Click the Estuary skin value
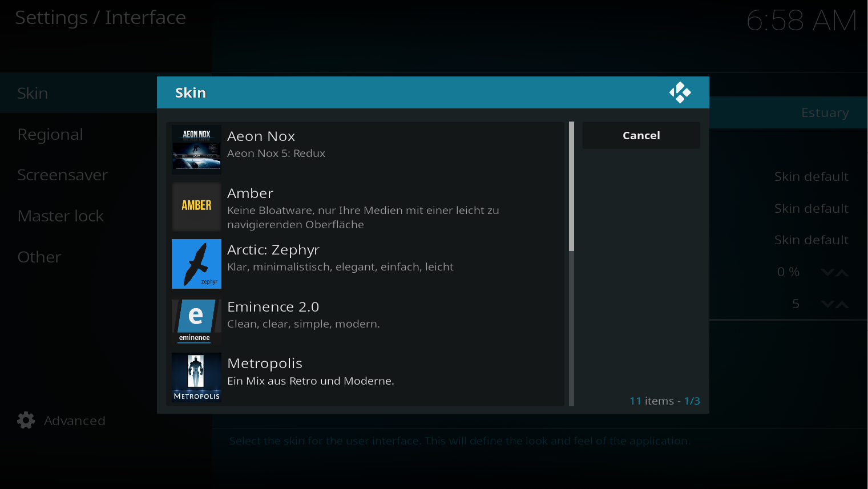Viewport: 868px width, 489px height. 825,112
